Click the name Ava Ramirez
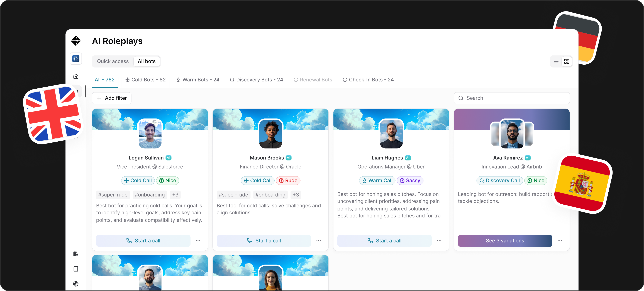Screen dimensions: 644x291 tap(508, 158)
